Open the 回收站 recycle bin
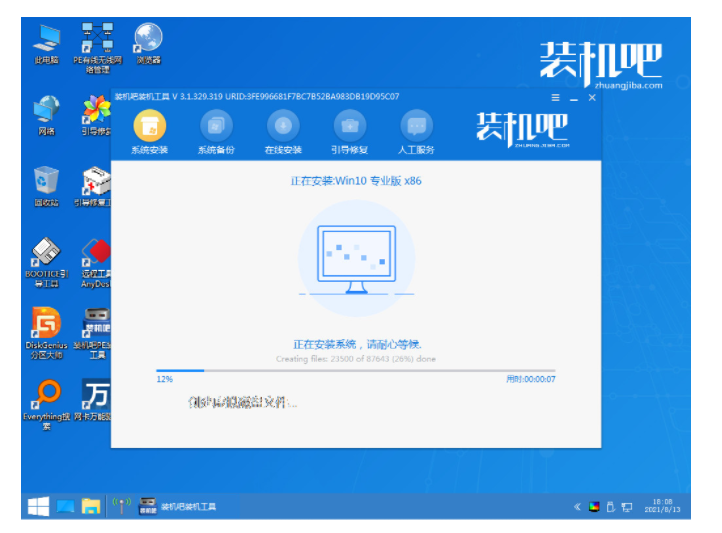This screenshot has height=533, width=722. pyautogui.click(x=47, y=186)
